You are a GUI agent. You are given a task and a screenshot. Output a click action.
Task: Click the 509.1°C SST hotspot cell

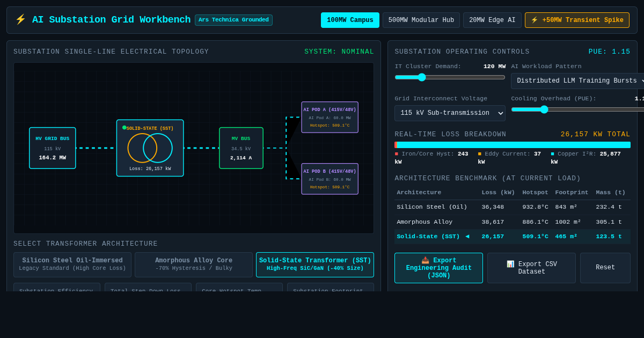(535, 237)
